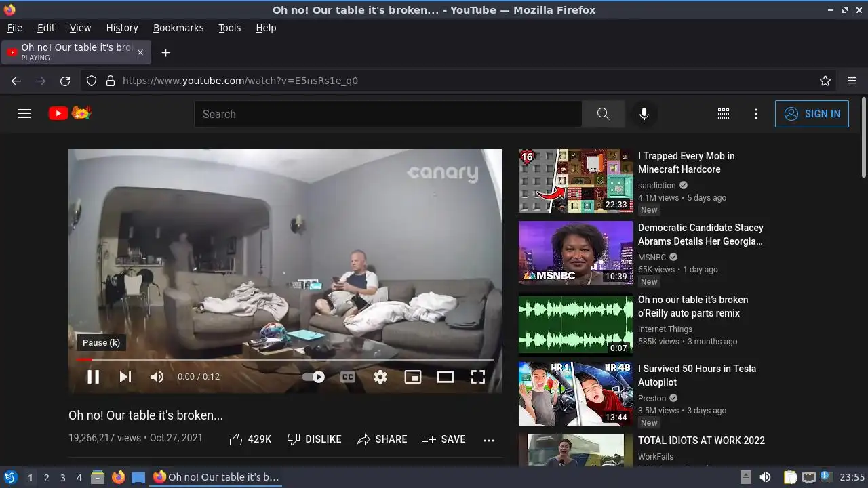The width and height of the screenshot is (868, 488).
Task: Click the SIGN IN button
Action: coord(812,114)
